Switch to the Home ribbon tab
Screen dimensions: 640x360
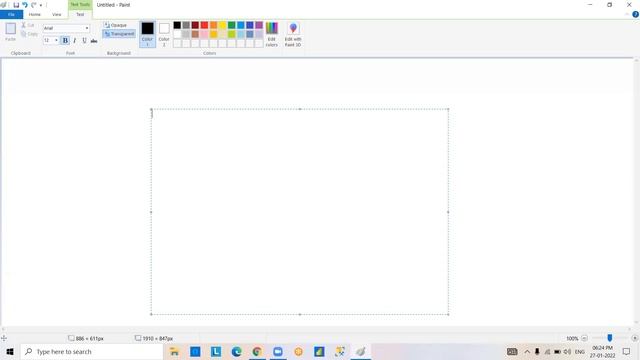[35, 14]
